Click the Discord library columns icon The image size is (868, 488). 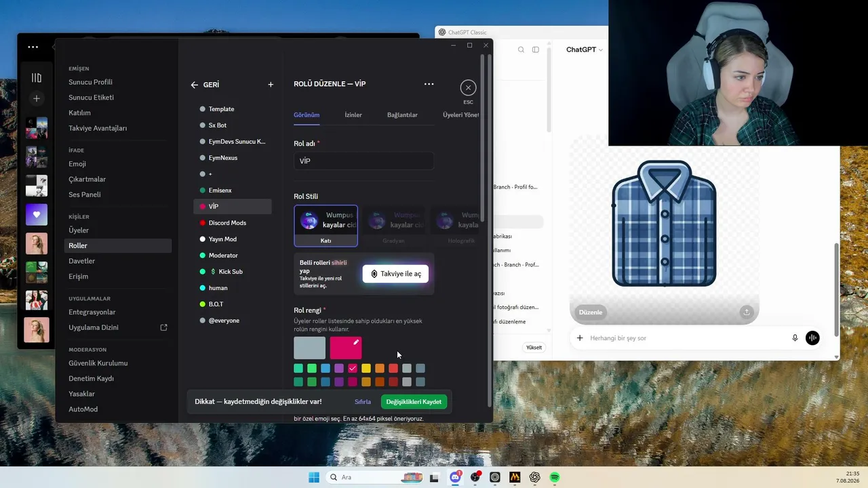click(x=37, y=78)
